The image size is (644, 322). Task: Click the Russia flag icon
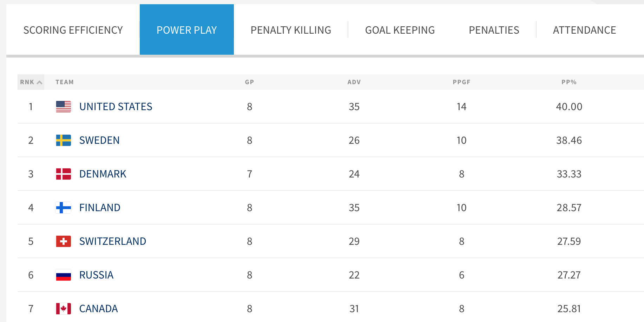click(x=64, y=275)
